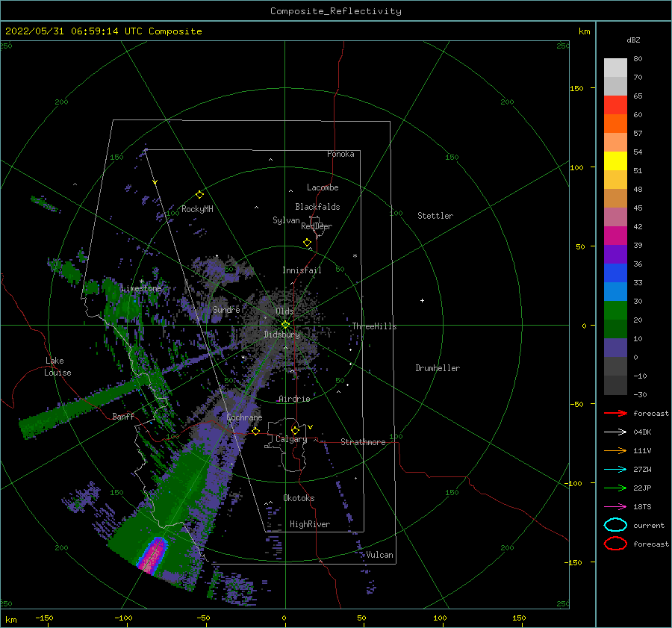
Task: Select the light blue 33 dBZ swatch
Action: point(615,291)
